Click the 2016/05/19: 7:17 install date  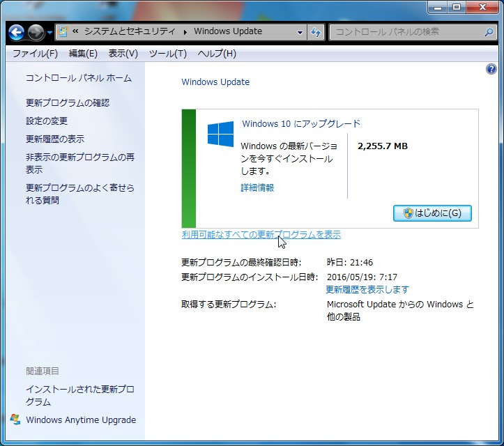coord(362,277)
